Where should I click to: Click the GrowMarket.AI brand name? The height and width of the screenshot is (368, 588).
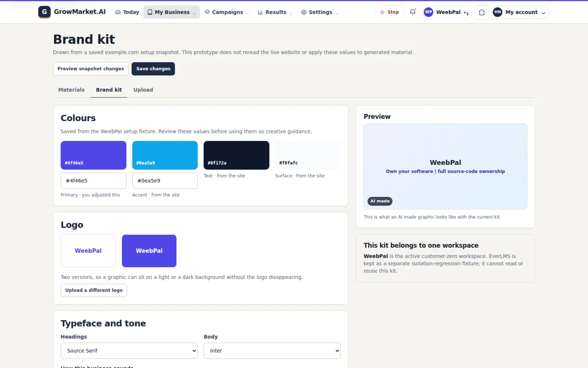coord(80,12)
